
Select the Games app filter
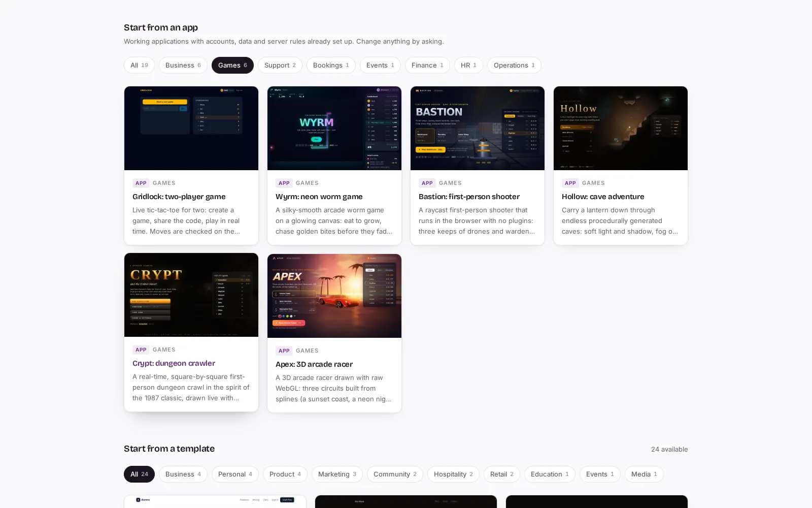232,65
